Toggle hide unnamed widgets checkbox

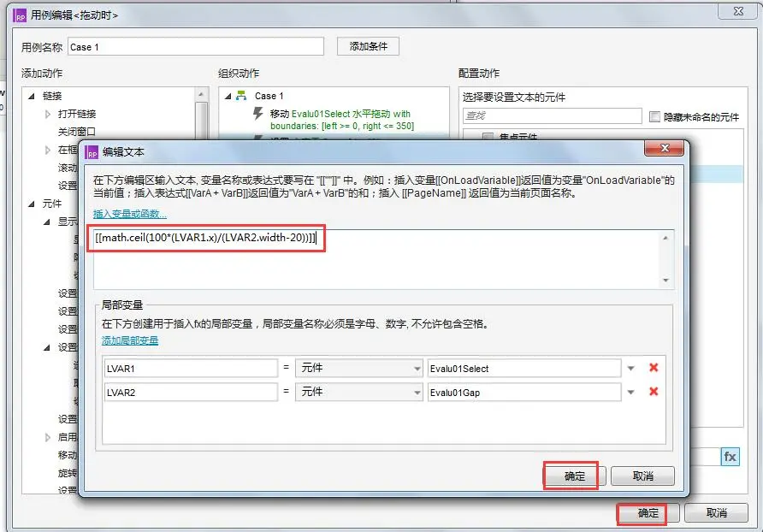tap(654, 116)
